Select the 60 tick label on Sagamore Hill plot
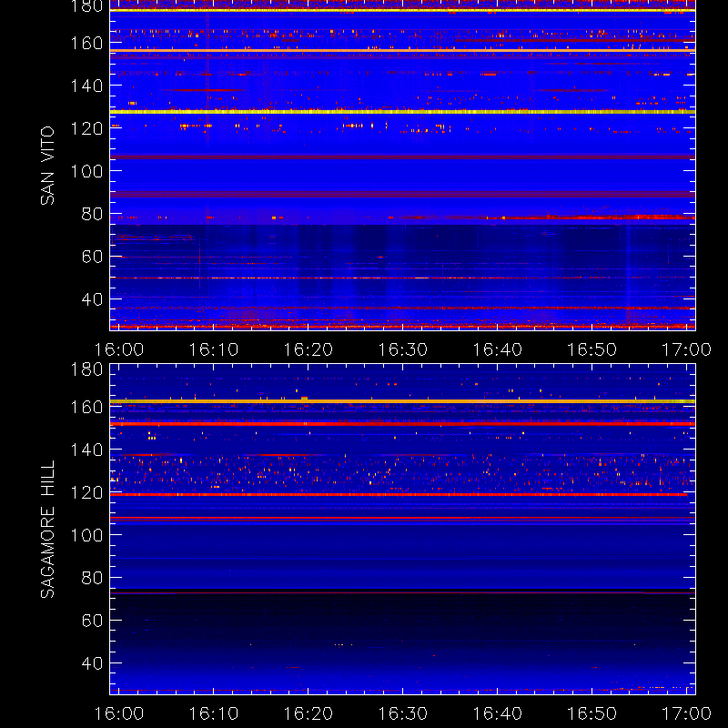This screenshot has height=728, width=728. pos(93,621)
